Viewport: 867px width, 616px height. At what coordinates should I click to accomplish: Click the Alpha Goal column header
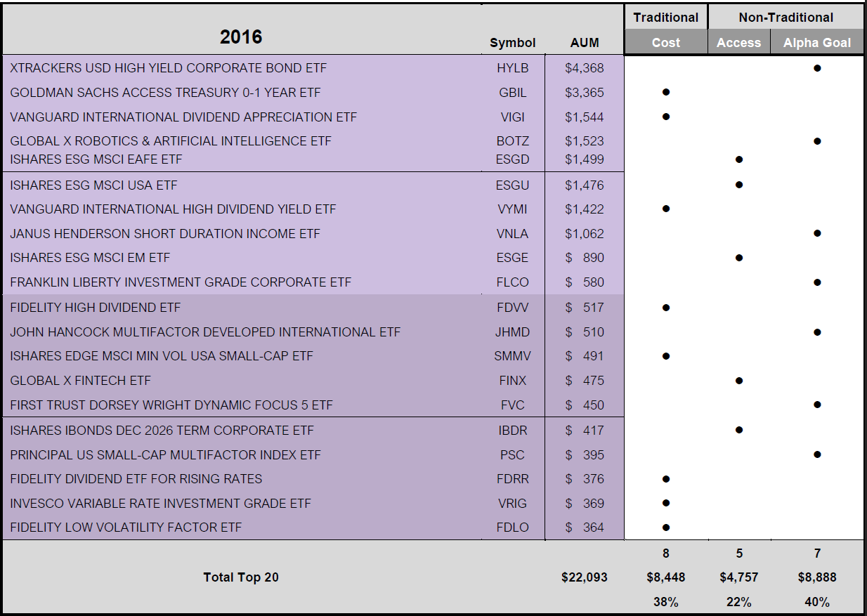click(817, 42)
